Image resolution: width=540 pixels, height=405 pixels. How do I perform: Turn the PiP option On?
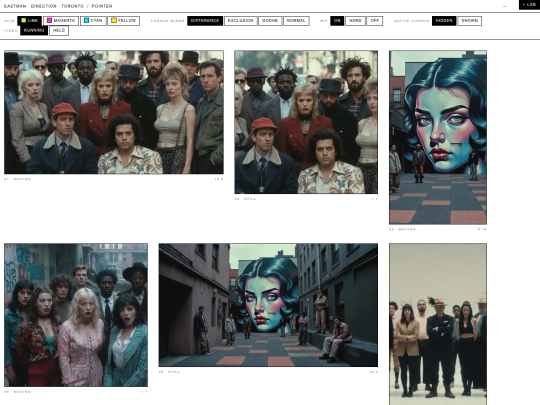pos(337,21)
